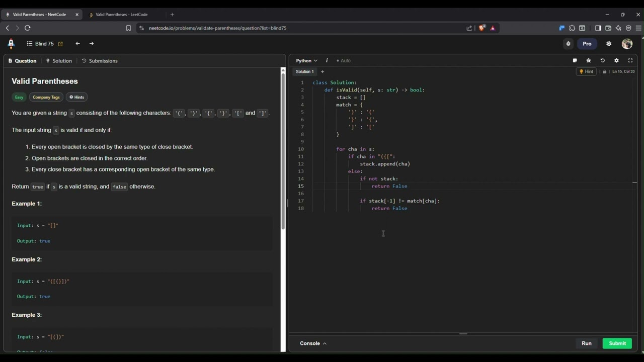Switch to the Submissions tab
This screenshot has height=362, width=644.
100,61
